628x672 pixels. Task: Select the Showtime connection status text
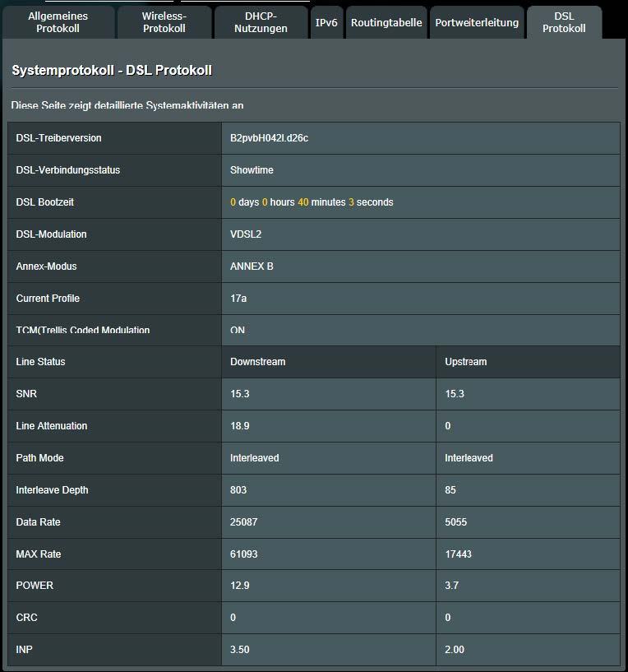252,170
